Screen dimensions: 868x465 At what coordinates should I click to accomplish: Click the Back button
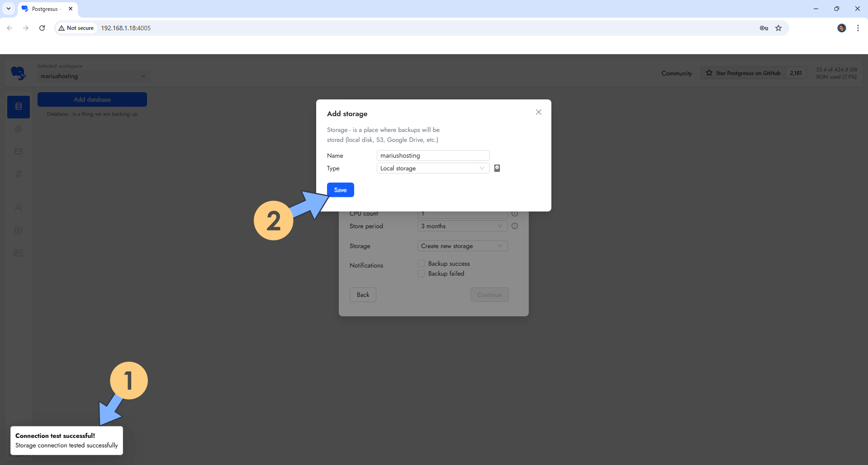(362, 295)
